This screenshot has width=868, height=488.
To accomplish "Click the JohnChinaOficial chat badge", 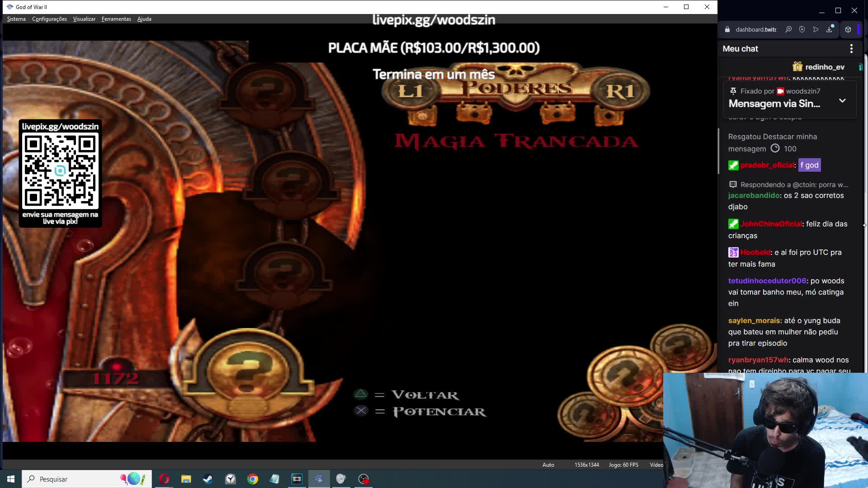I will [733, 224].
